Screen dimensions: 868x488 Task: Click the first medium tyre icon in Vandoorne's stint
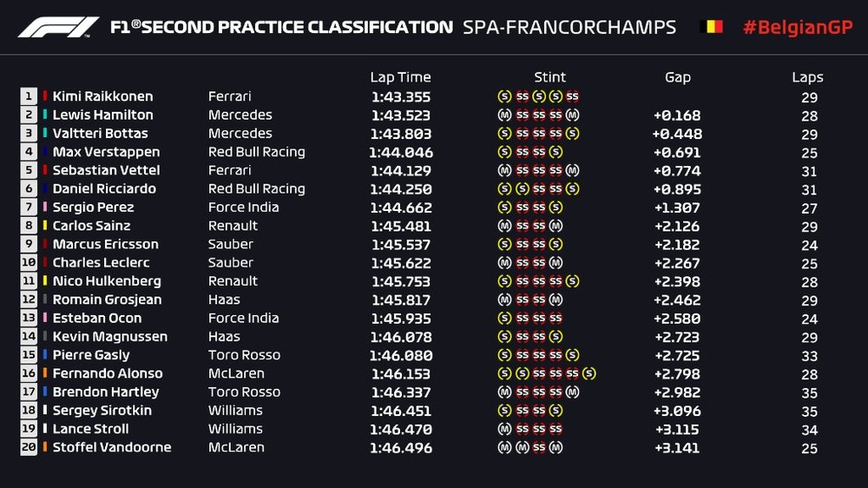504,447
